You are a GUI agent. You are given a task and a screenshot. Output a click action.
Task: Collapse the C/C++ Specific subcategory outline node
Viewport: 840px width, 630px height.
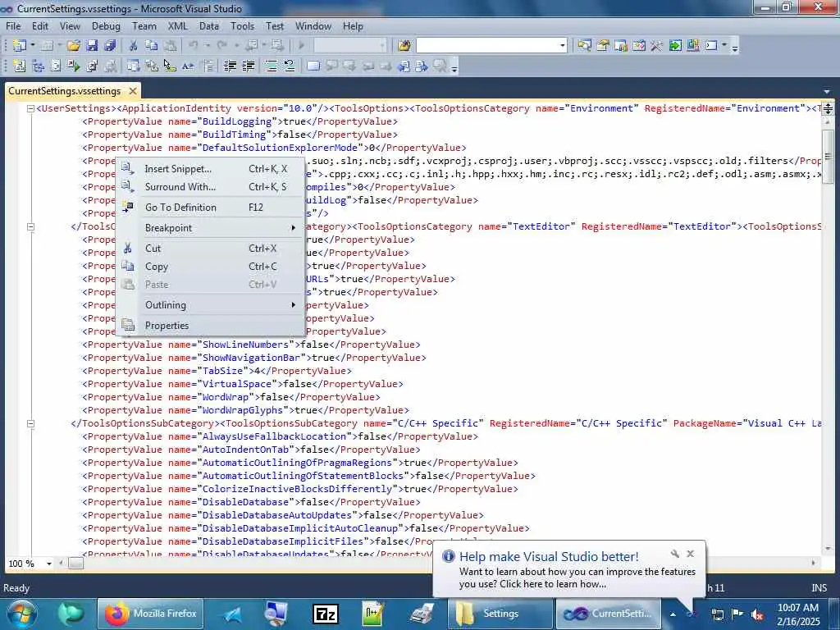pos(30,424)
